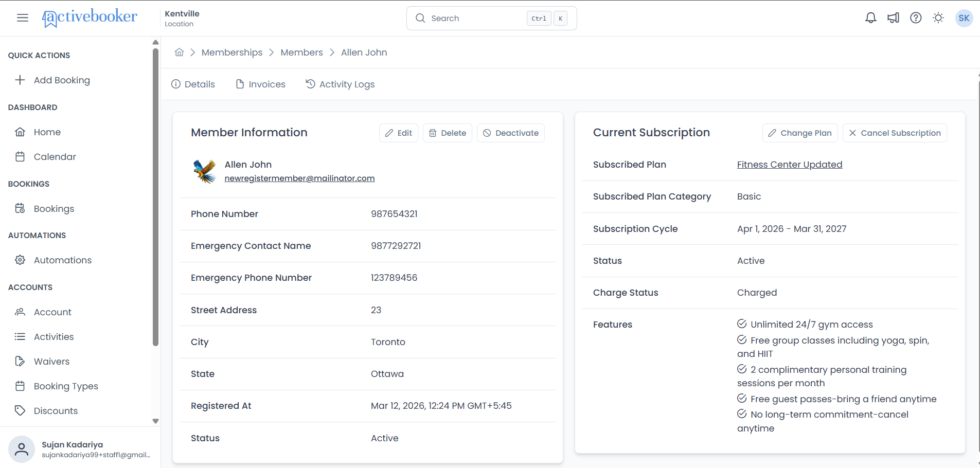Viewport: 980px width, 468px height.
Task: Open the Fitness Center Updated plan link
Action: [x=790, y=165]
